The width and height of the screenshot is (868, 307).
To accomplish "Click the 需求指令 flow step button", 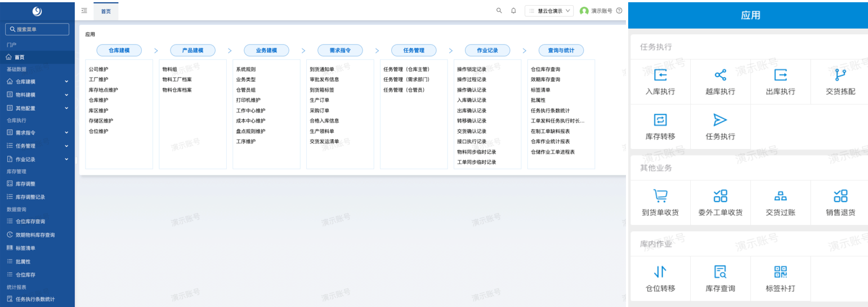I will click(x=340, y=50).
